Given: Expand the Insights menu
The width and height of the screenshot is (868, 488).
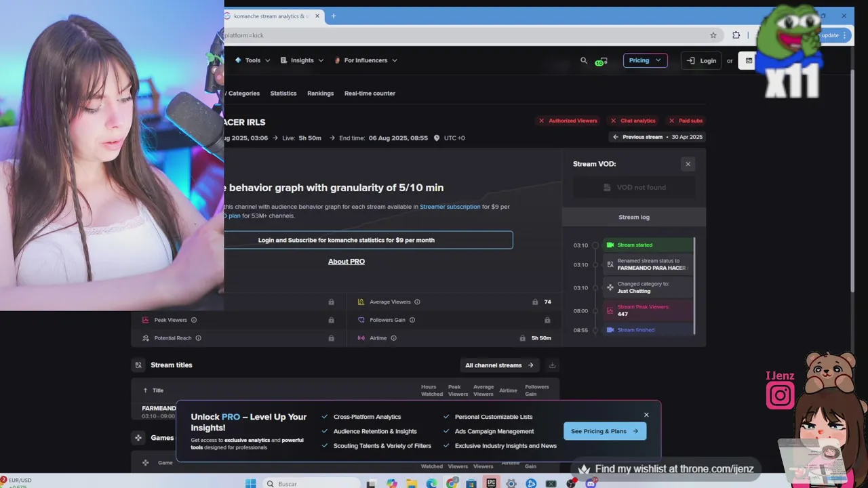Looking at the screenshot, I should click(x=302, y=60).
